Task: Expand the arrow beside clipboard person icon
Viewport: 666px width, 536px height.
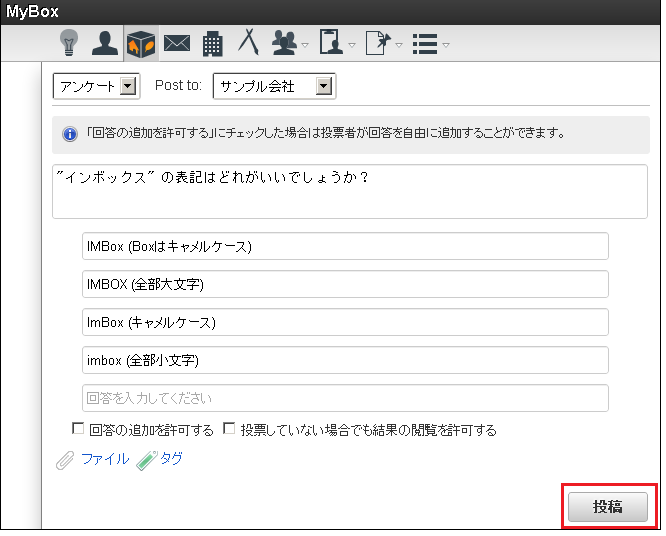Action: tap(352, 45)
